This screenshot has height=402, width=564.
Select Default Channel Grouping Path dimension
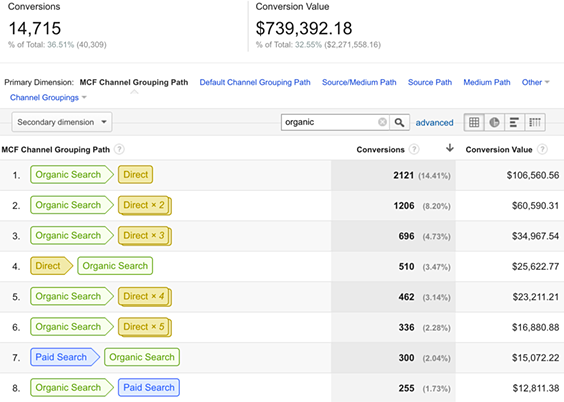point(255,82)
